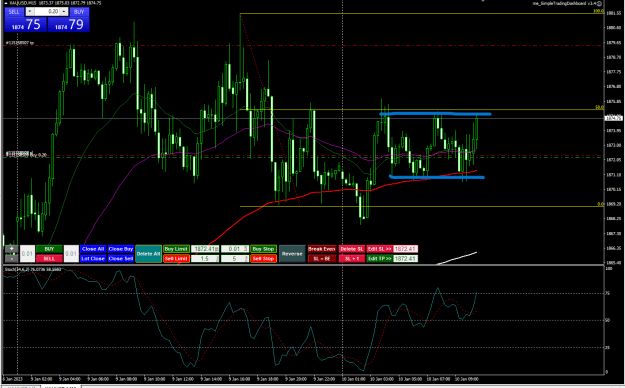Click the Lot Close button
The width and height of the screenshot is (625, 388).
93,258
